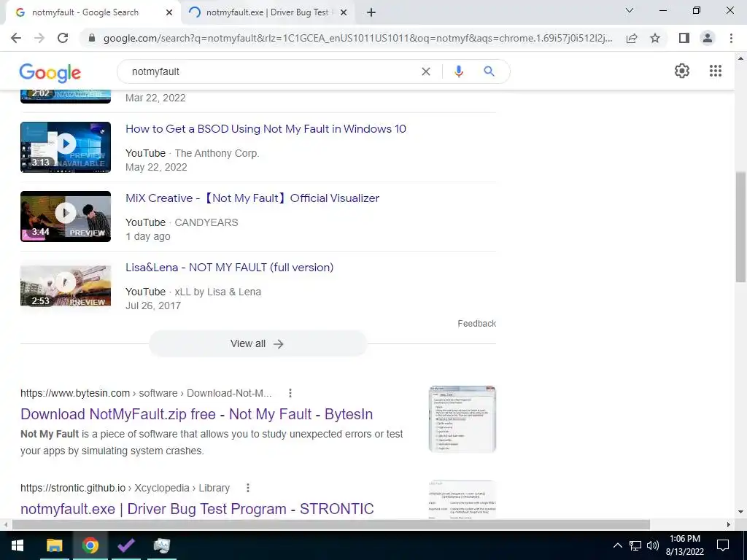Click the horizontal scrollbar at page bottom
Screen dimensions: 747x560
coord(331,525)
